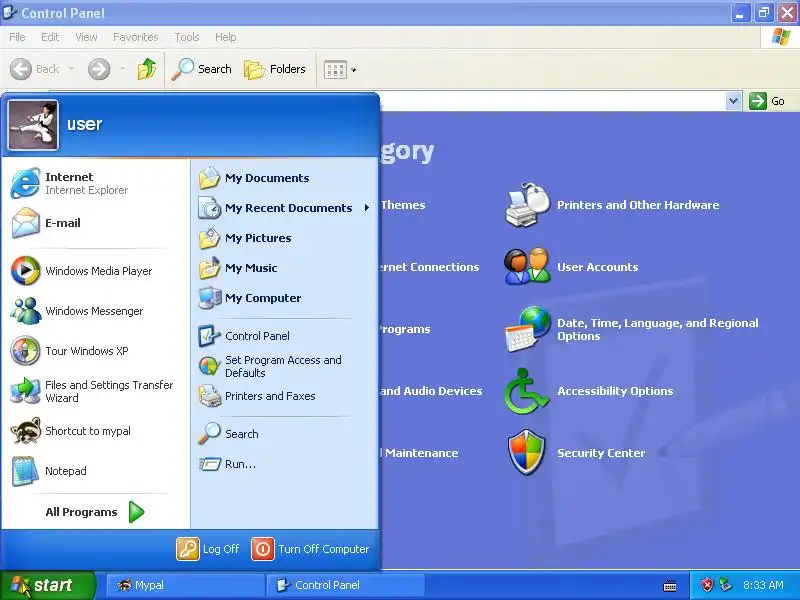Switch to Mypal taskbar window
Viewport: 800px width, 600px height.
pos(185,585)
